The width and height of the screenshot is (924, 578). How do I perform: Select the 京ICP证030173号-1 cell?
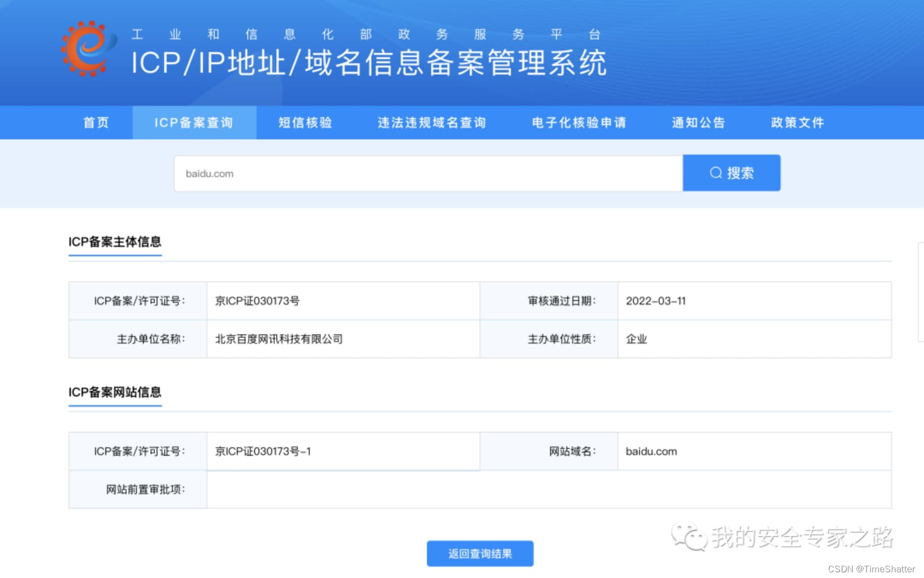[x=343, y=451]
